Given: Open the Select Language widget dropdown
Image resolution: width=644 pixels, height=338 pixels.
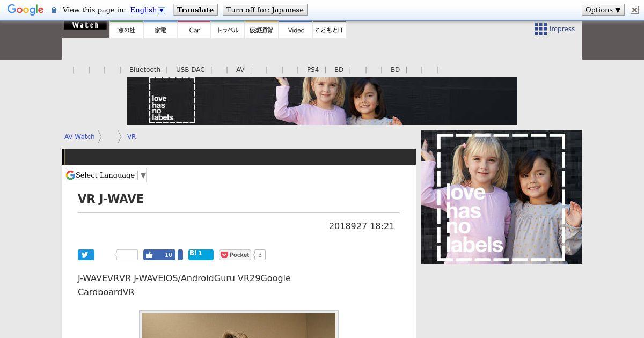Looking at the screenshot, I should [106, 175].
